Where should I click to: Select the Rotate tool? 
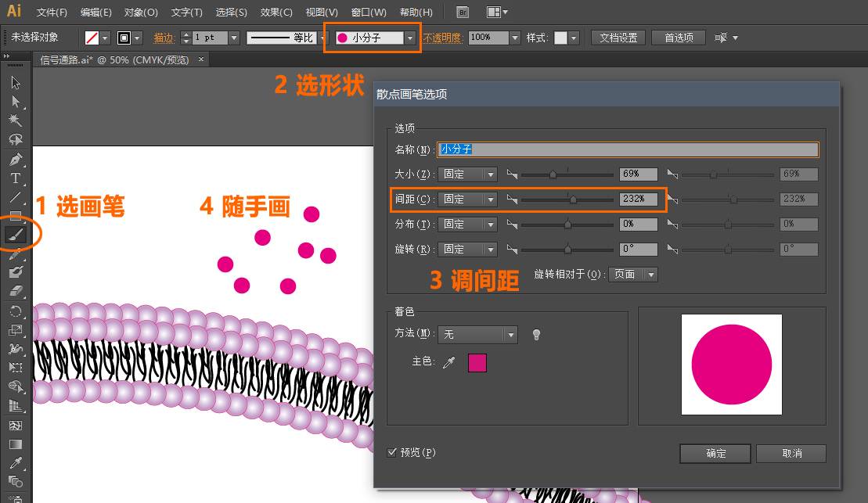tap(16, 311)
